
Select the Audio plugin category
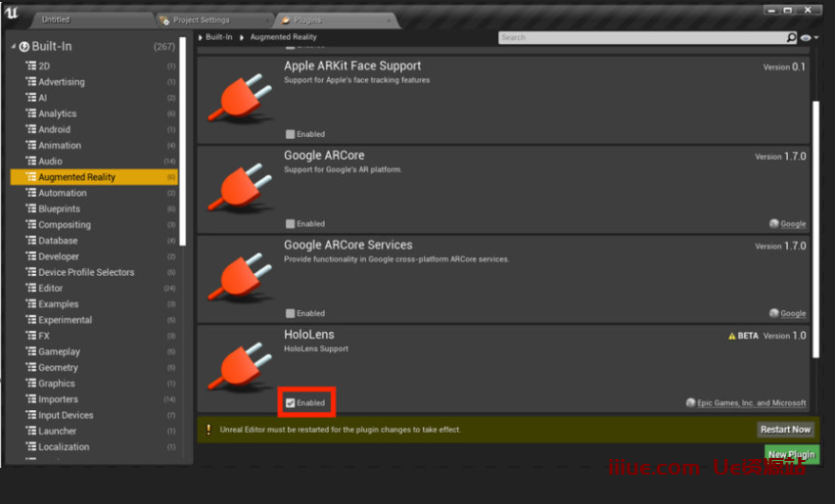50,161
